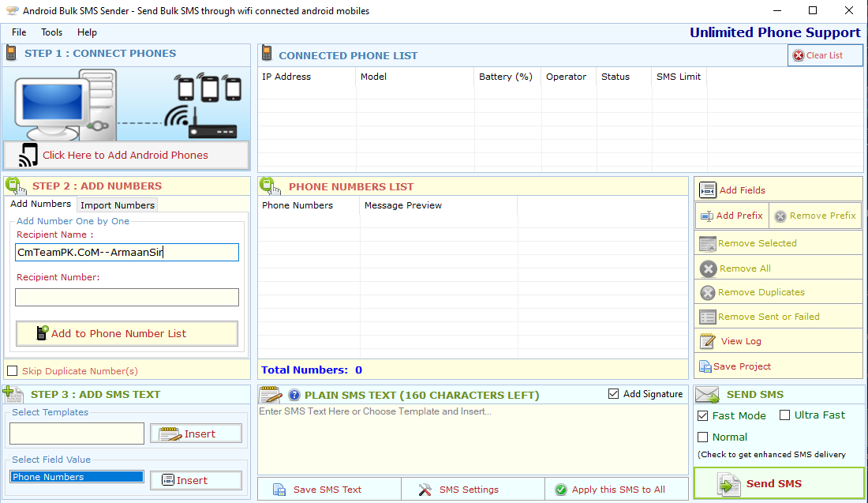Screen dimensions: 868x503
Task: Click the cast icon beside Add Android Phones
Action: click(28, 155)
